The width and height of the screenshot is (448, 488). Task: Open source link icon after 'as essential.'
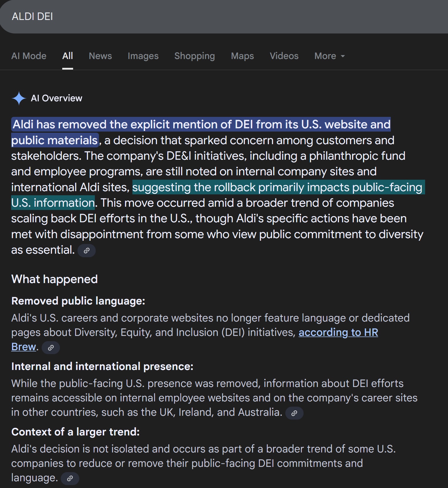pos(87,250)
